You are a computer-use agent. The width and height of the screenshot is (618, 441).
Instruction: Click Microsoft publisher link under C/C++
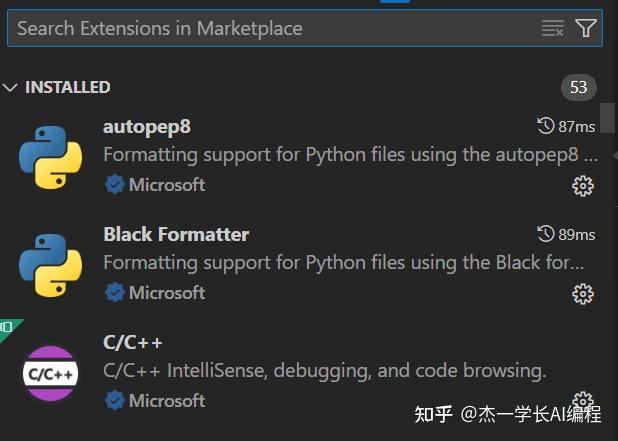167,401
